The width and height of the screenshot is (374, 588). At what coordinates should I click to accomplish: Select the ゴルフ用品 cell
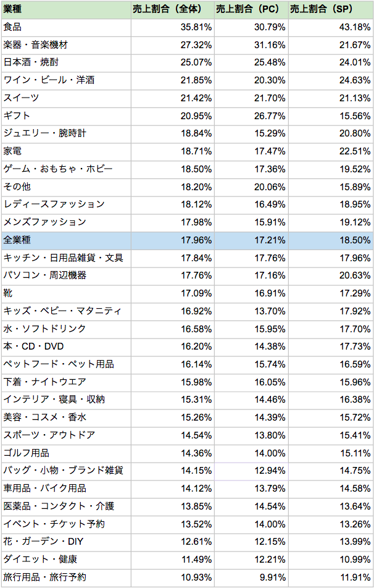pos(66,453)
